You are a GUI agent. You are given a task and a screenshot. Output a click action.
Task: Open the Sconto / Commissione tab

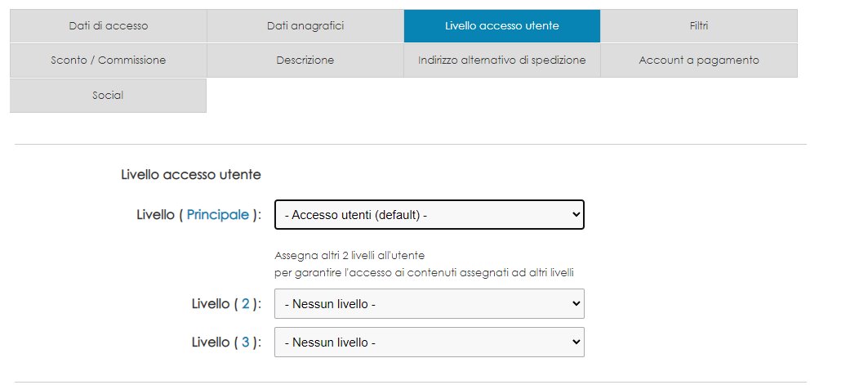point(109,60)
